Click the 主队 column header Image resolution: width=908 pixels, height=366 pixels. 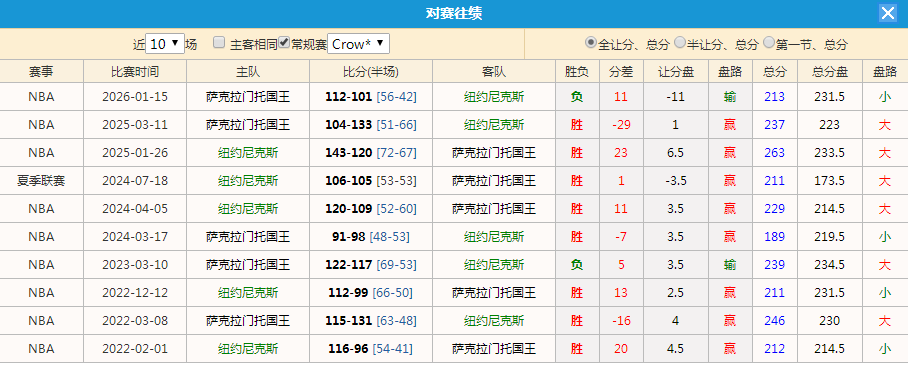click(x=248, y=72)
